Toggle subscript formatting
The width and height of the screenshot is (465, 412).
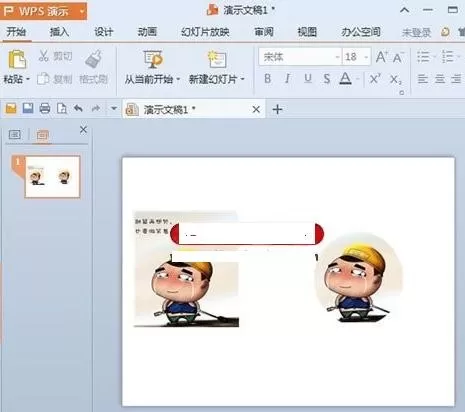[x=396, y=79]
